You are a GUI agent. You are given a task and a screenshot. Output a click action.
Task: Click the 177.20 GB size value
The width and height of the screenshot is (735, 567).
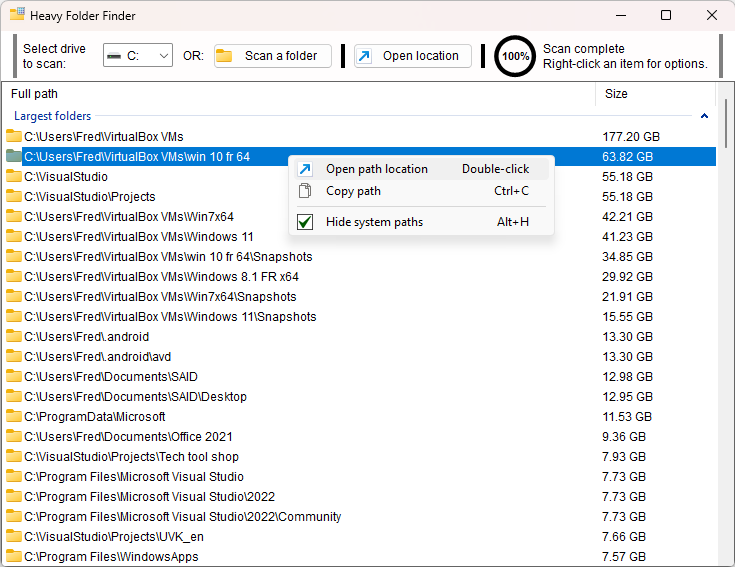tap(631, 136)
